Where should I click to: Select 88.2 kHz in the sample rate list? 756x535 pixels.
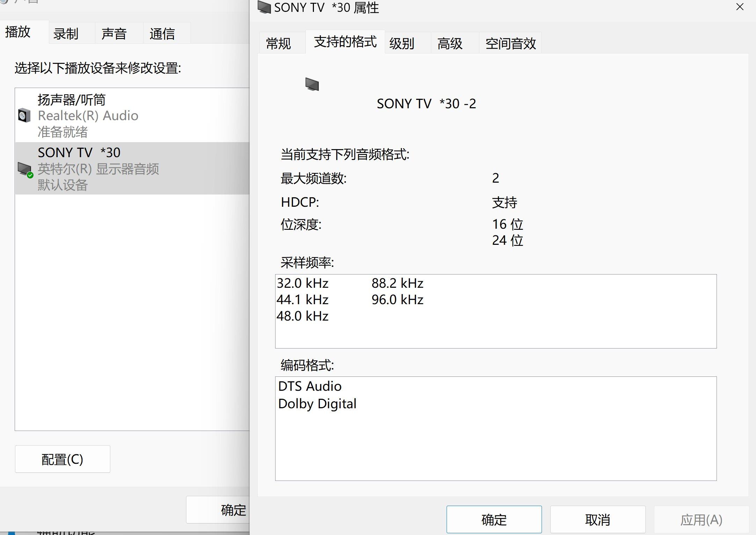tap(397, 283)
